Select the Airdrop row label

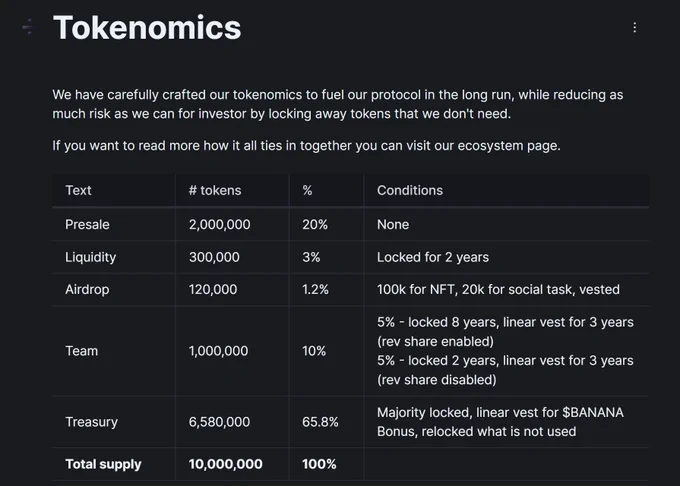point(88,290)
